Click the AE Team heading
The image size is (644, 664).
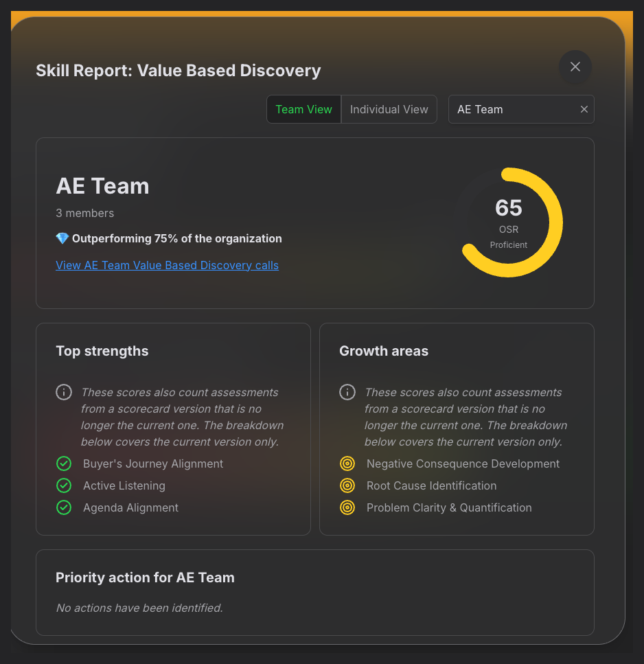(102, 186)
